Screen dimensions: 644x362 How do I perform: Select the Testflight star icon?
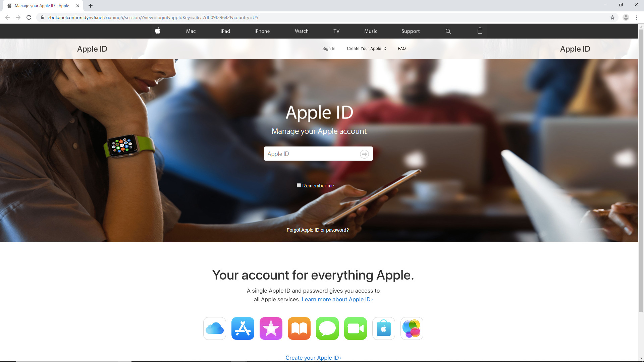(x=270, y=328)
